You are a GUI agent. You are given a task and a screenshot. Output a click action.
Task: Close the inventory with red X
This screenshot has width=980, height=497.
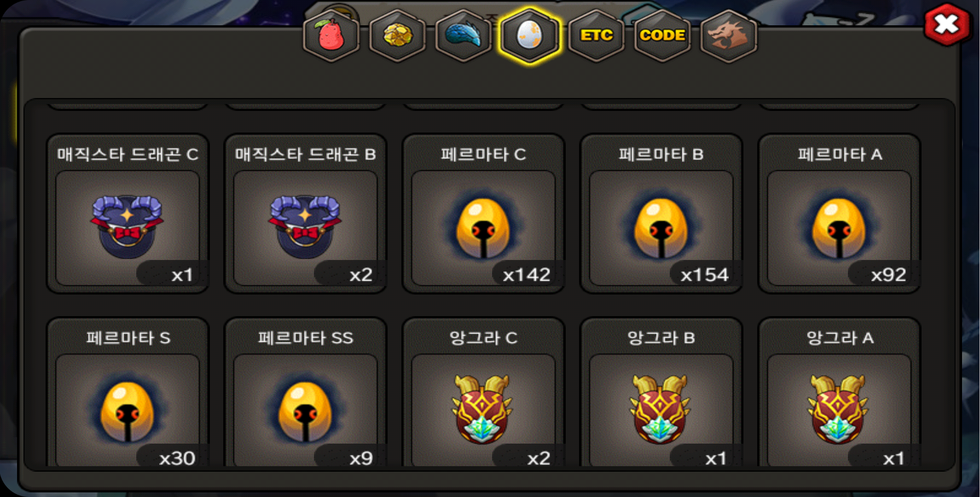[x=947, y=24]
